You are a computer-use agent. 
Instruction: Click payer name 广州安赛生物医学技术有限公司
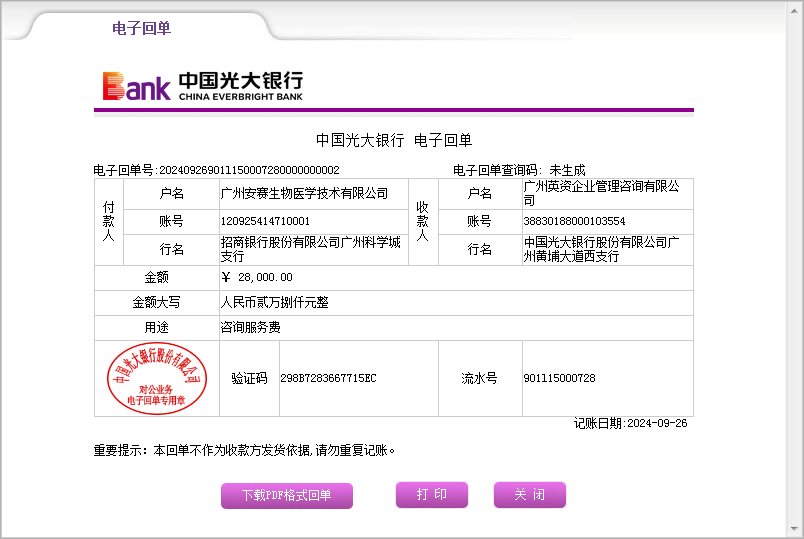pos(304,193)
